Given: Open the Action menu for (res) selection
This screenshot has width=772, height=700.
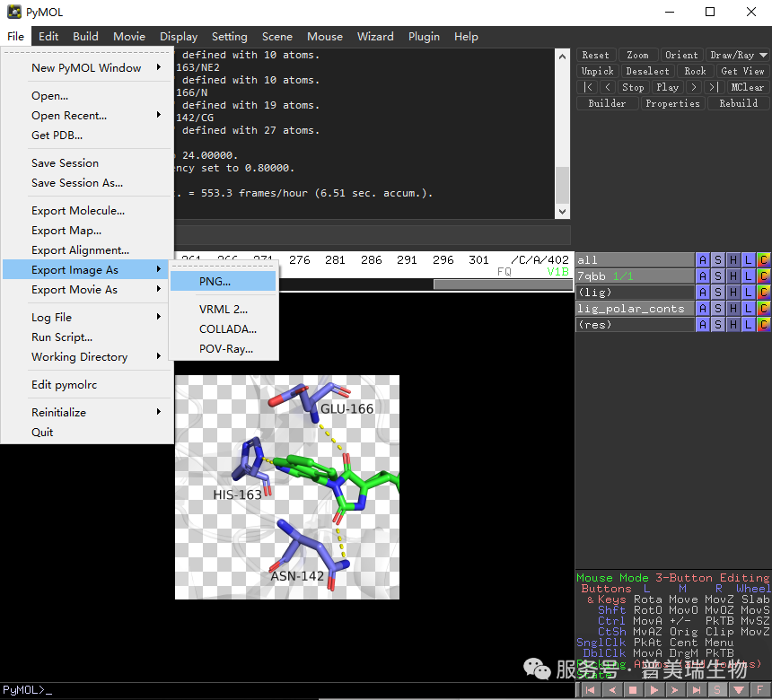Looking at the screenshot, I should 703,325.
